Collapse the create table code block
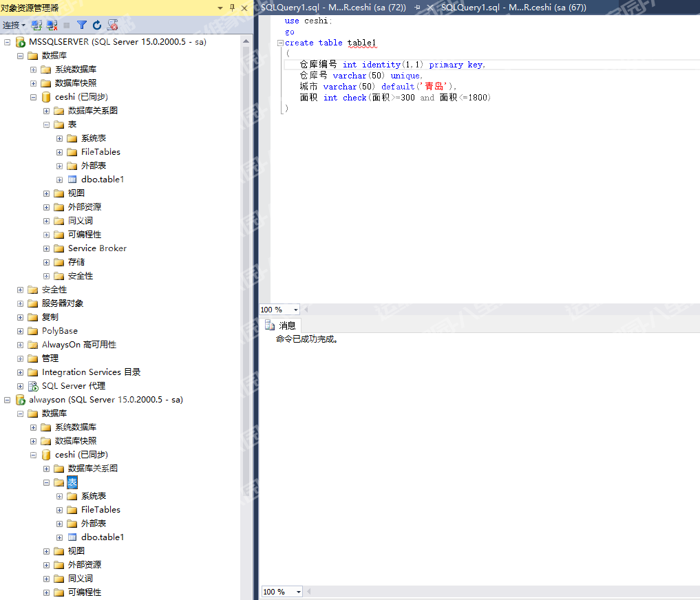 pos(280,43)
